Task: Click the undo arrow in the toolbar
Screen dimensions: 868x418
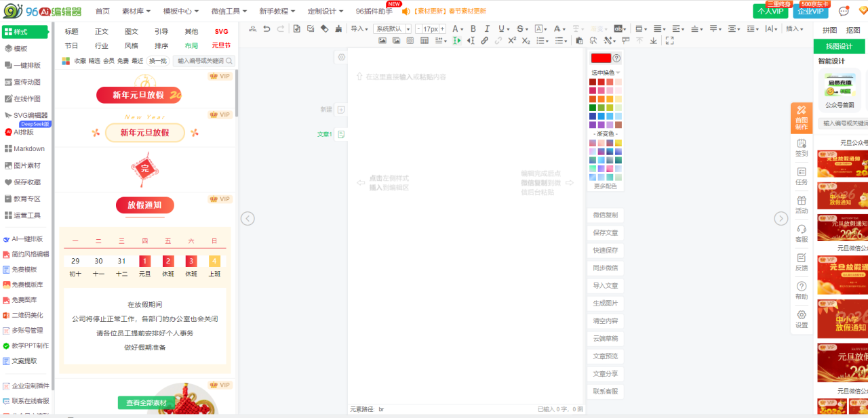Action: pos(267,28)
